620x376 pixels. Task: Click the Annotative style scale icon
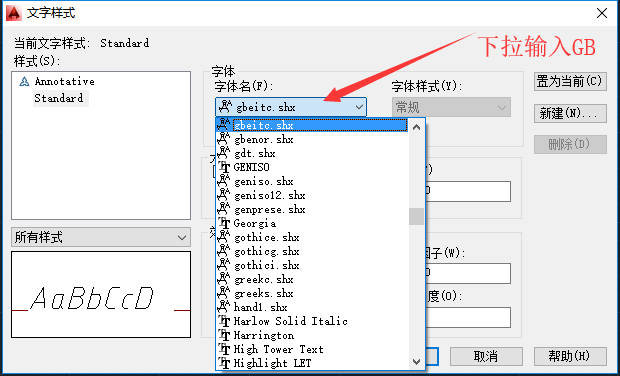[x=25, y=81]
